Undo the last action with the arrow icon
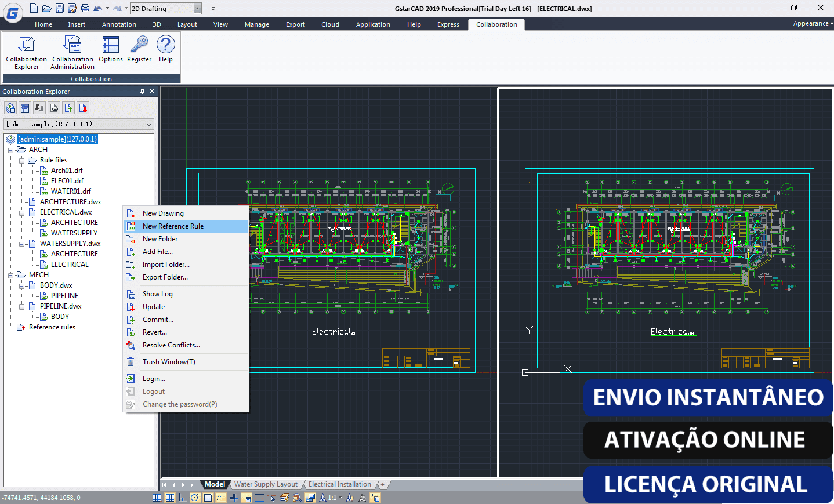Image resolution: width=834 pixels, height=504 pixels. pos(97,8)
